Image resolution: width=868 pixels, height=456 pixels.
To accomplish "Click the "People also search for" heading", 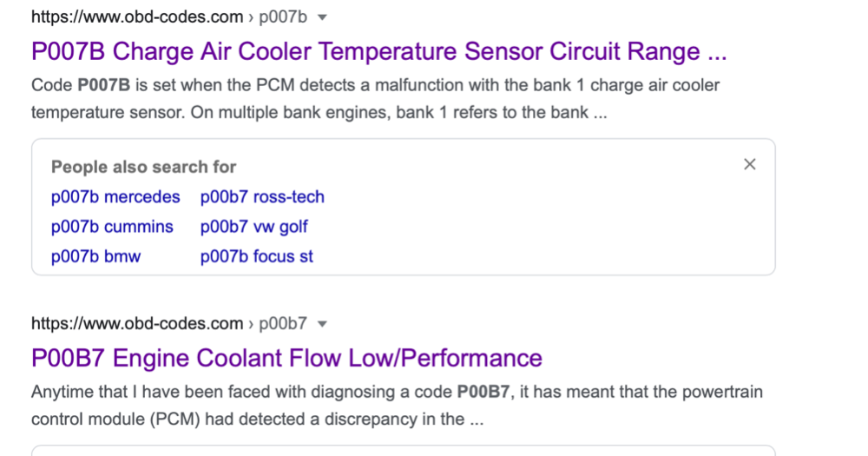I will (x=143, y=167).
